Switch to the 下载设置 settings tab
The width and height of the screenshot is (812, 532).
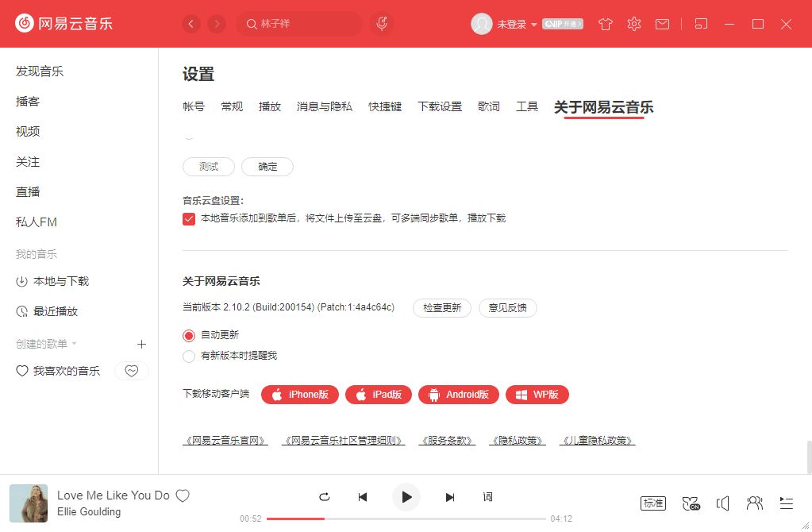point(440,106)
